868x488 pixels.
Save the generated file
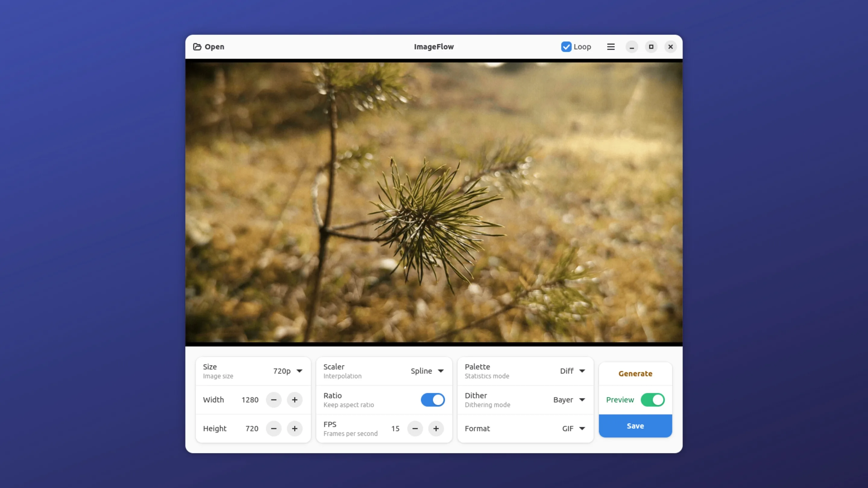pyautogui.click(x=635, y=426)
